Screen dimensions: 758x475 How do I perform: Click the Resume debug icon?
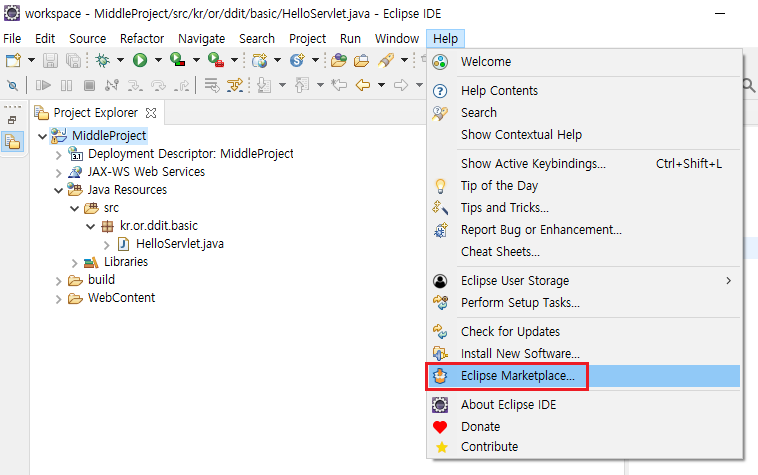pyautogui.click(x=43, y=86)
